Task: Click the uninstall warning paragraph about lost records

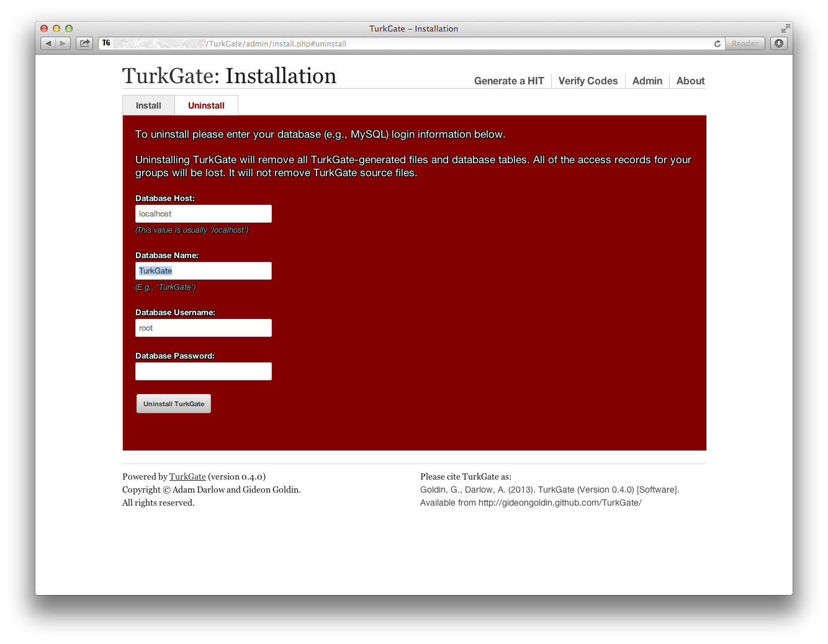Action: pos(413,166)
